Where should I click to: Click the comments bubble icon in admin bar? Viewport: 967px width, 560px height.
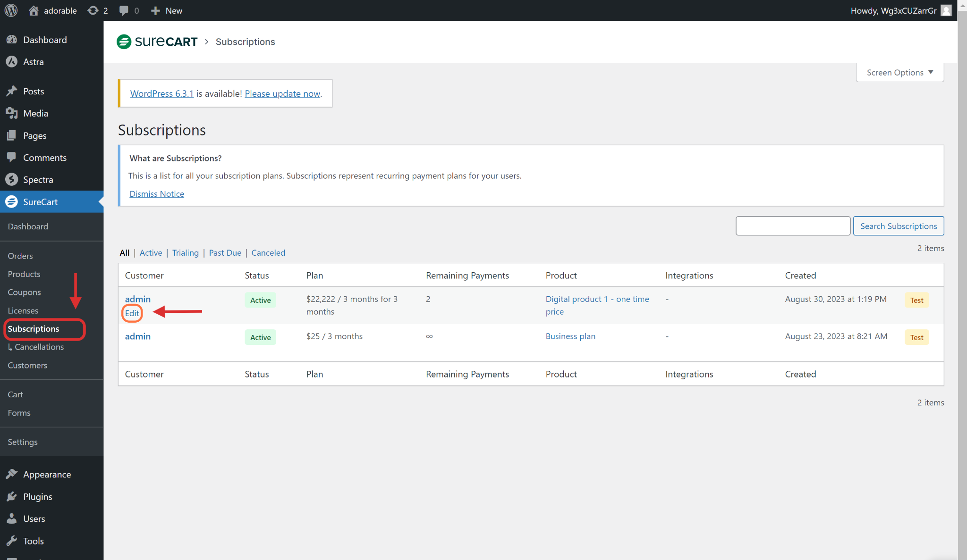click(124, 10)
